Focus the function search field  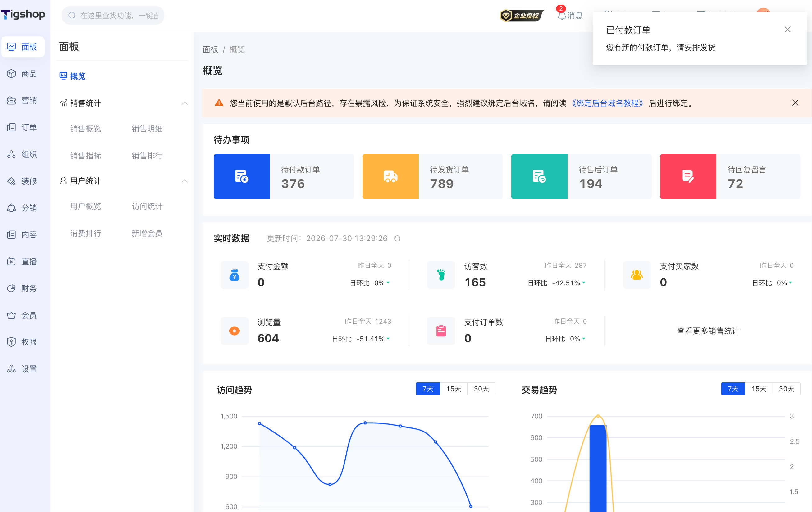coord(113,15)
